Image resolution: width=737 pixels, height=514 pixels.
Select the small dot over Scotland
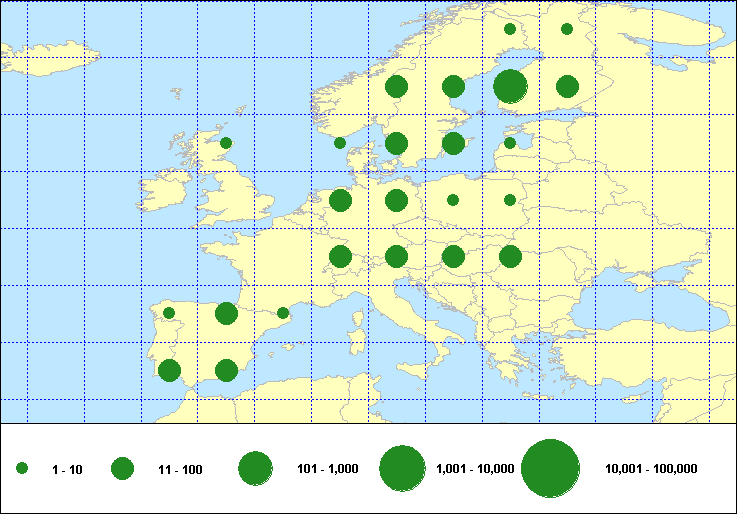pyautogui.click(x=226, y=143)
